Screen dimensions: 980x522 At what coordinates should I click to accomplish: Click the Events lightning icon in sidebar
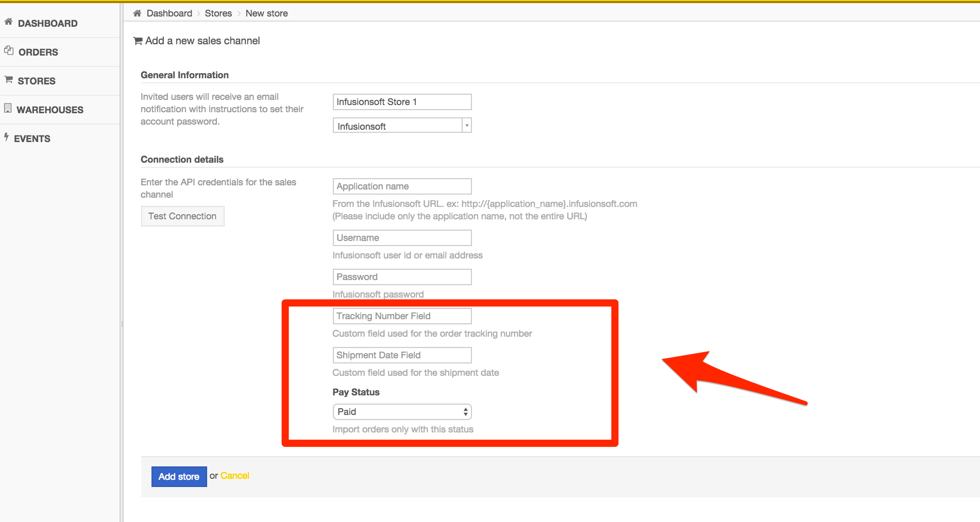pos(7,137)
